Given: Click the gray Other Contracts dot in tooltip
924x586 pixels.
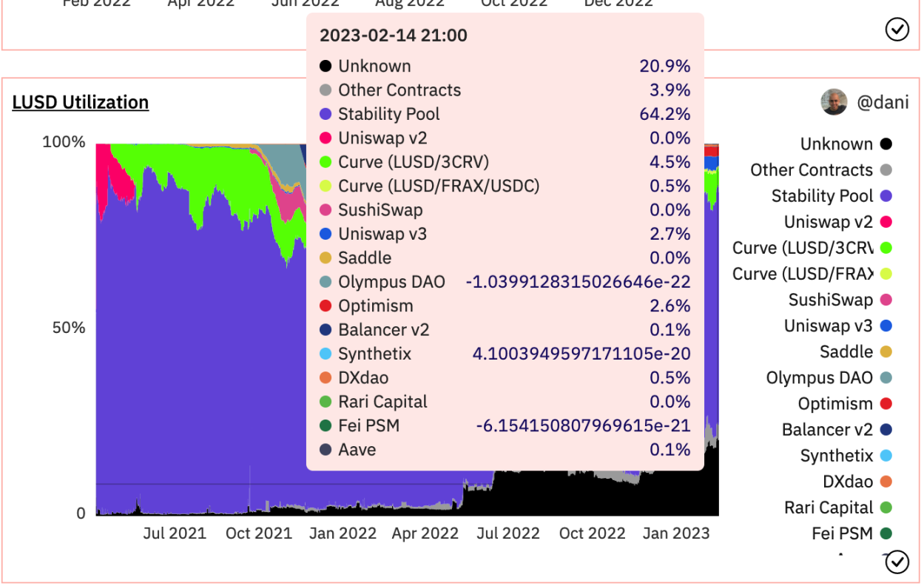Looking at the screenshot, I should click(325, 90).
